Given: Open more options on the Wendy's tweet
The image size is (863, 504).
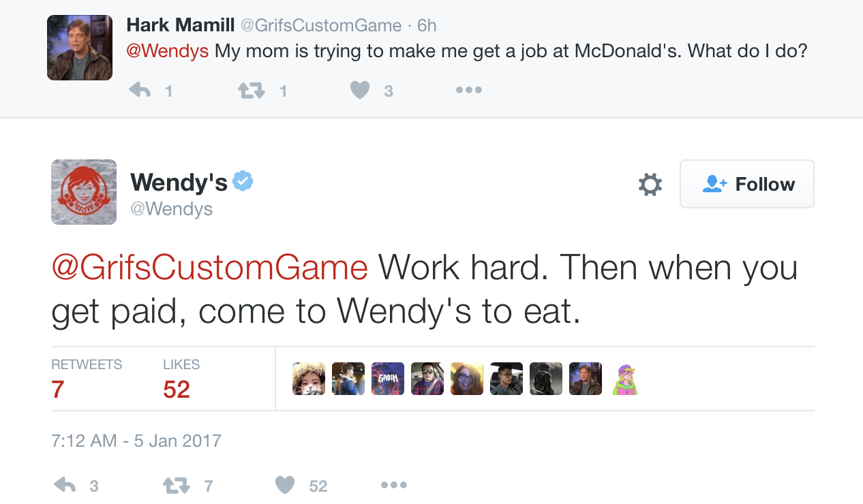Looking at the screenshot, I should tap(394, 485).
